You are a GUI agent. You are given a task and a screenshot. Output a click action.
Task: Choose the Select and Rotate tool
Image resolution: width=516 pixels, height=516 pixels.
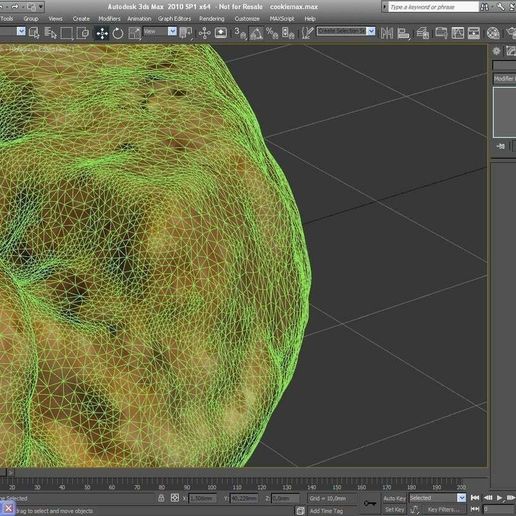click(x=118, y=33)
